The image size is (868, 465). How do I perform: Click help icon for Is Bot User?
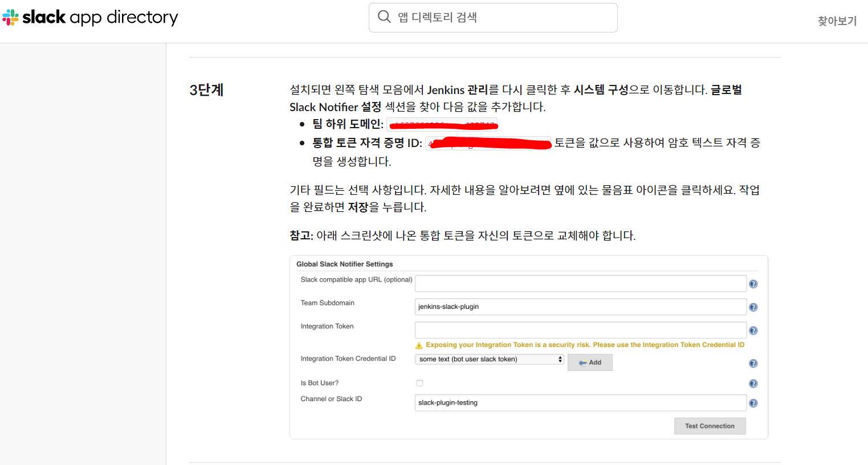pos(753,384)
